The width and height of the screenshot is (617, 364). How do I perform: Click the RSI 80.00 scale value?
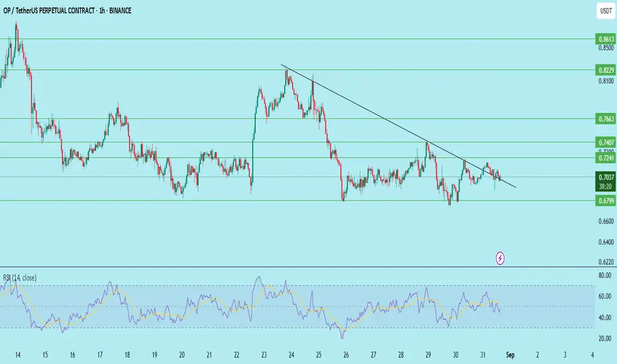click(x=605, y=275)
